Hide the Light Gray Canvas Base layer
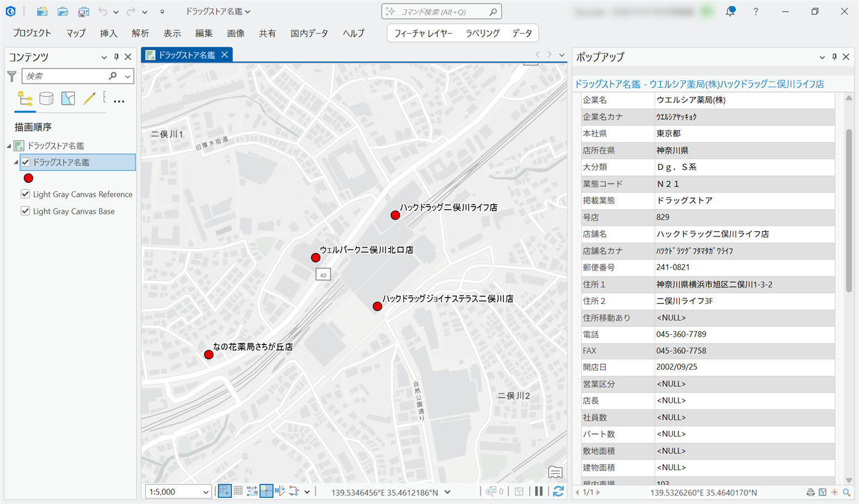This screenshot has width=859, height=504. (x=26, y=212)
